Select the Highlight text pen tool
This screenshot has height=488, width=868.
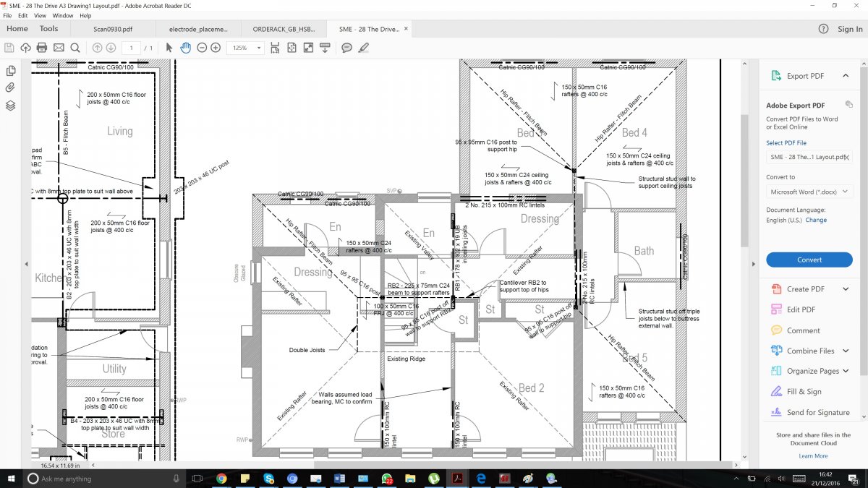363,48
